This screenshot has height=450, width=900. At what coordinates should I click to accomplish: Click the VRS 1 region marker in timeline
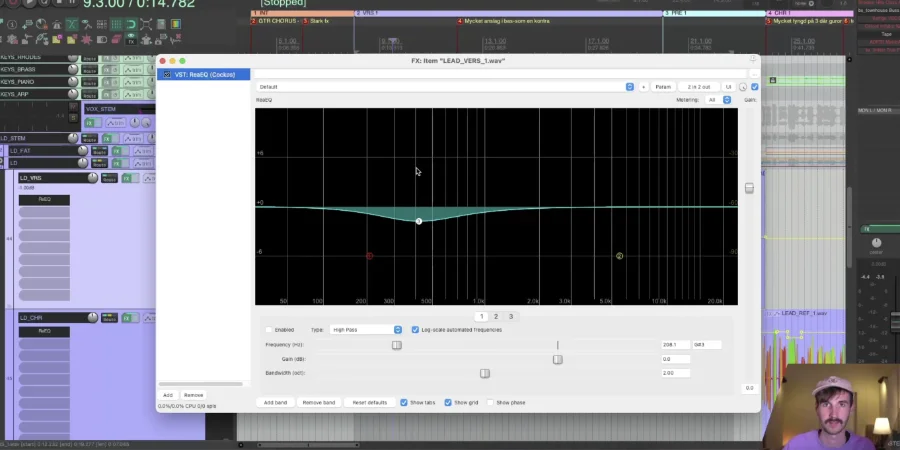click(508, 13)
